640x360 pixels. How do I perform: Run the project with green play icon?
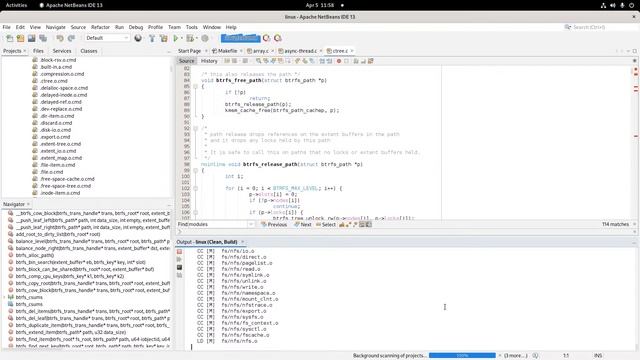pos(176,38)
